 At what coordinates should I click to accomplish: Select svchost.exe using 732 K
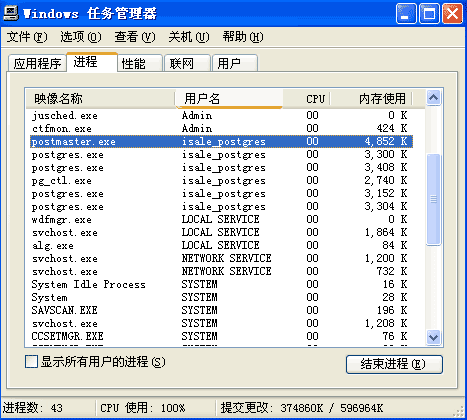click(221, 271)
